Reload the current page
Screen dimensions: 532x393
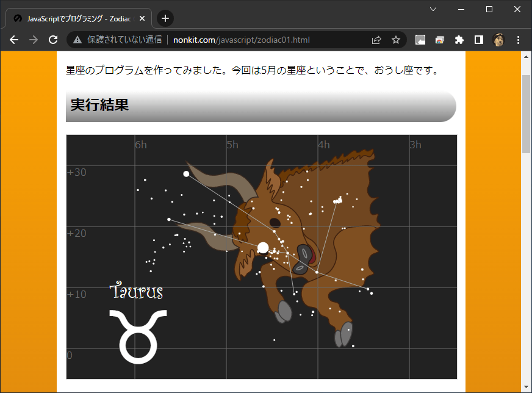[53, 40]
